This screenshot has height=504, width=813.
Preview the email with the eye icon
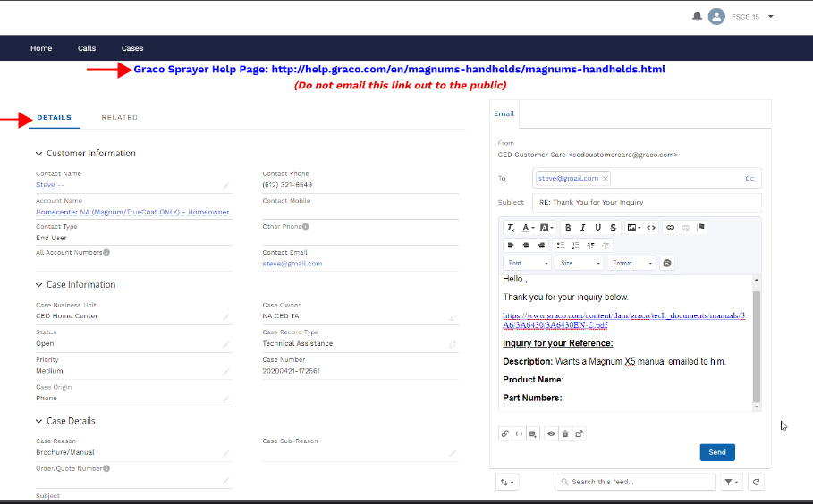[551, 433]
